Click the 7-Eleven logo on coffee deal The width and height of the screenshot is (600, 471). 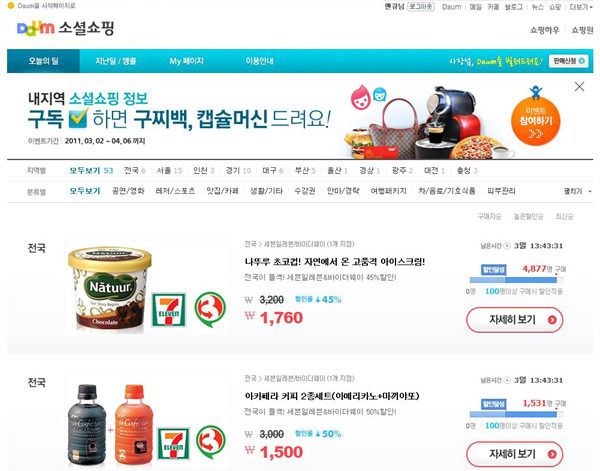click(x=174, y=443)
